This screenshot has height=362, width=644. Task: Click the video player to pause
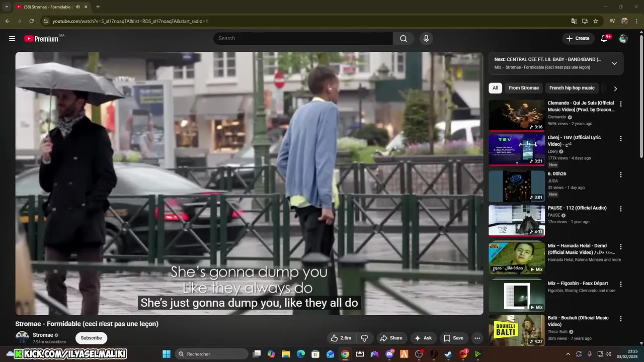tap(249, 184)
